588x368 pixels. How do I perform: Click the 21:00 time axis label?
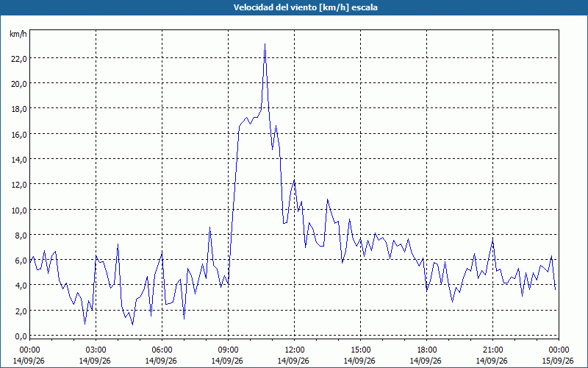point(492,350)
